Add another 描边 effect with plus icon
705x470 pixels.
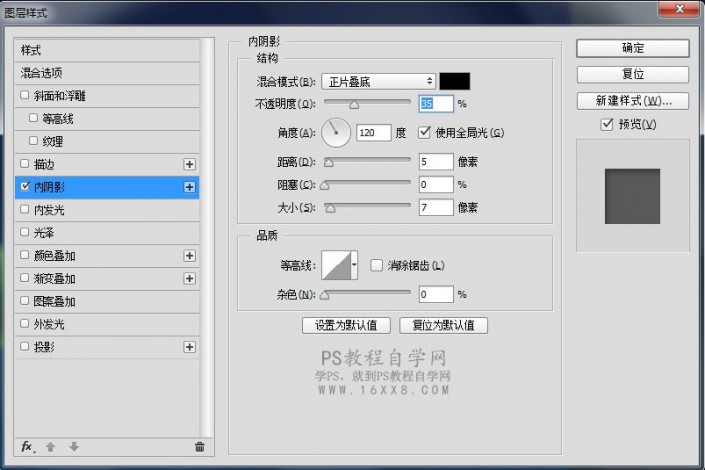[189, 164]
